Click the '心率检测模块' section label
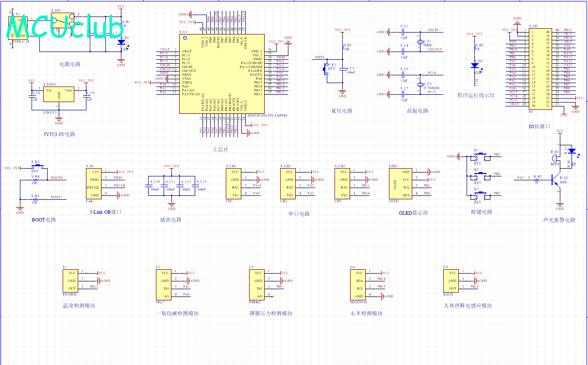This screenshot has width=588, height=365. (366, 313)
